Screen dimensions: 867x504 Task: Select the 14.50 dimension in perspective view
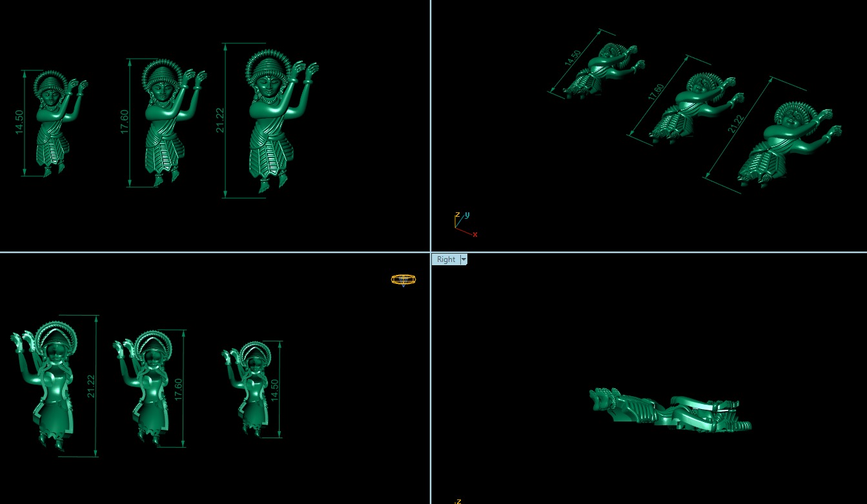click(x=573, y=59)
